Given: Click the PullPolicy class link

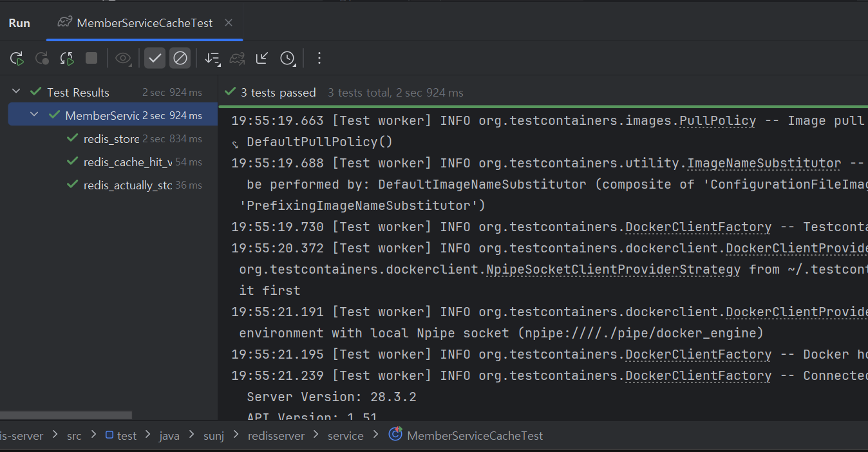Looking at the screenshot, I should (717, 121).
